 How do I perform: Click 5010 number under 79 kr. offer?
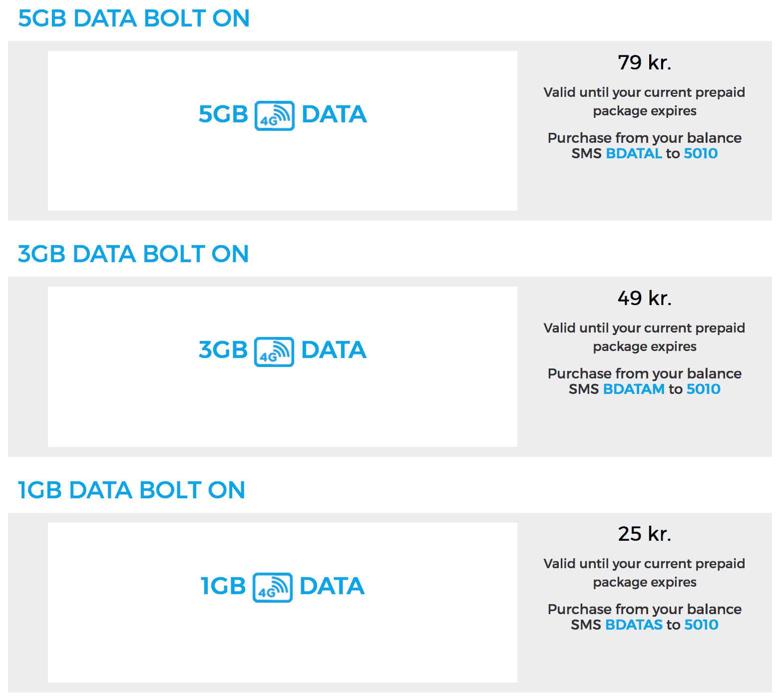coord(701,153)
